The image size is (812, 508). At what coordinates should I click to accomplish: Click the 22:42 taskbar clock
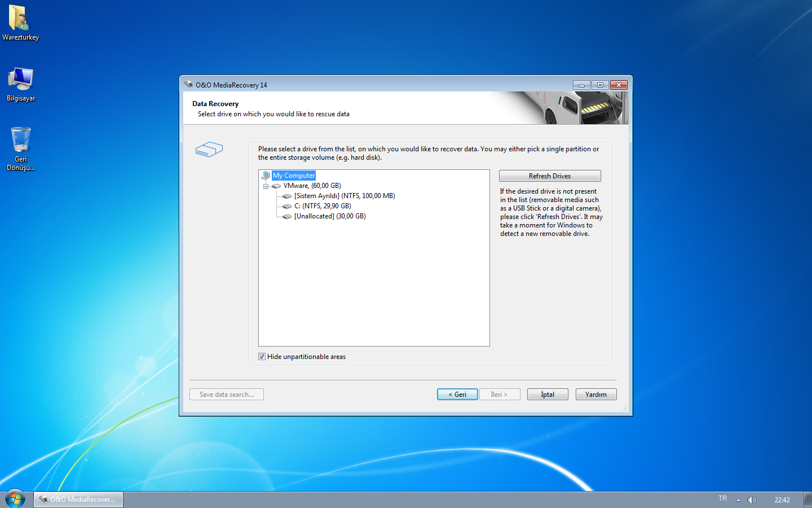(x=782, y=500)
